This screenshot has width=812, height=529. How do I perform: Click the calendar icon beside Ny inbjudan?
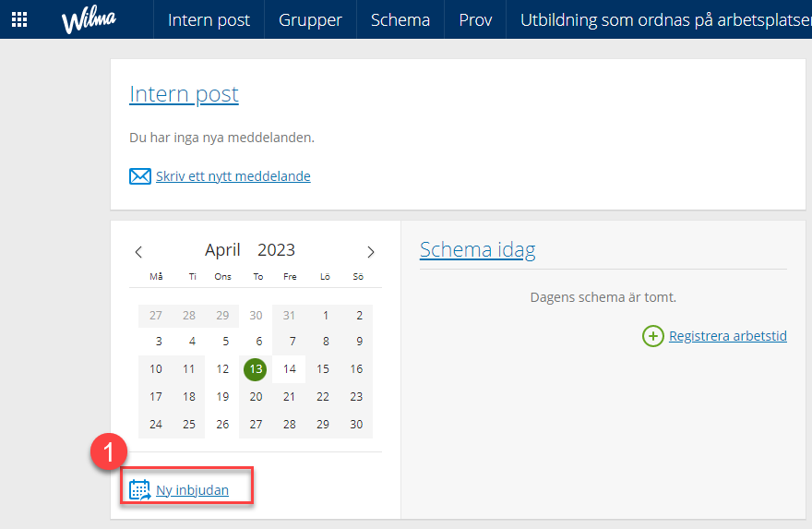click(x=140, y=489)
